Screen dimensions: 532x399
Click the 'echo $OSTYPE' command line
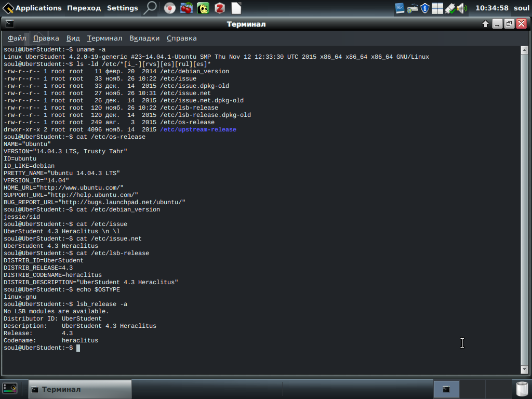[62, 290]
